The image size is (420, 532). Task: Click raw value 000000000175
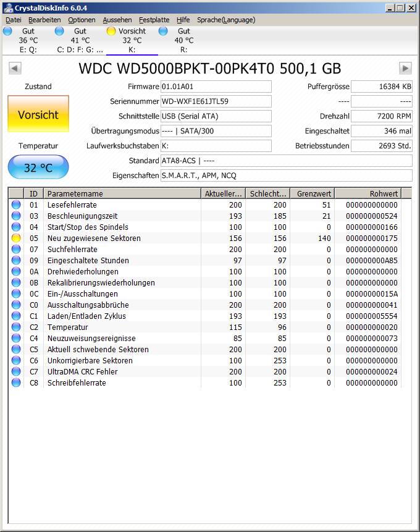pos(371,238)
